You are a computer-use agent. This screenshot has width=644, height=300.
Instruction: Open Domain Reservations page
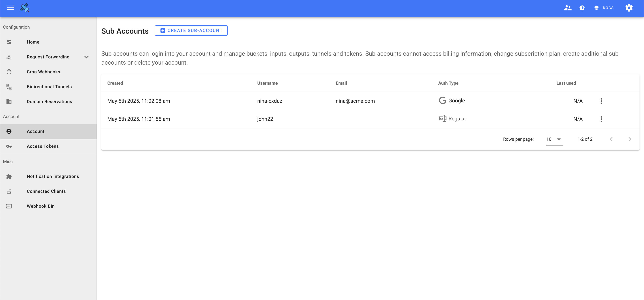(50, 102)
